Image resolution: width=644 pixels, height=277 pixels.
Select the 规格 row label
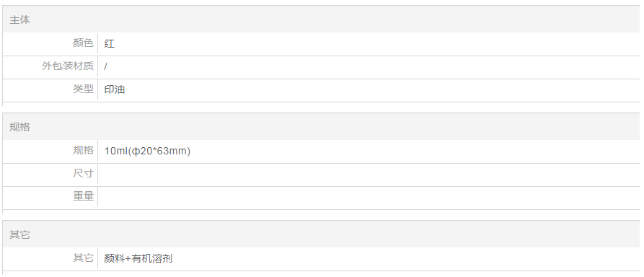point(84,151)
